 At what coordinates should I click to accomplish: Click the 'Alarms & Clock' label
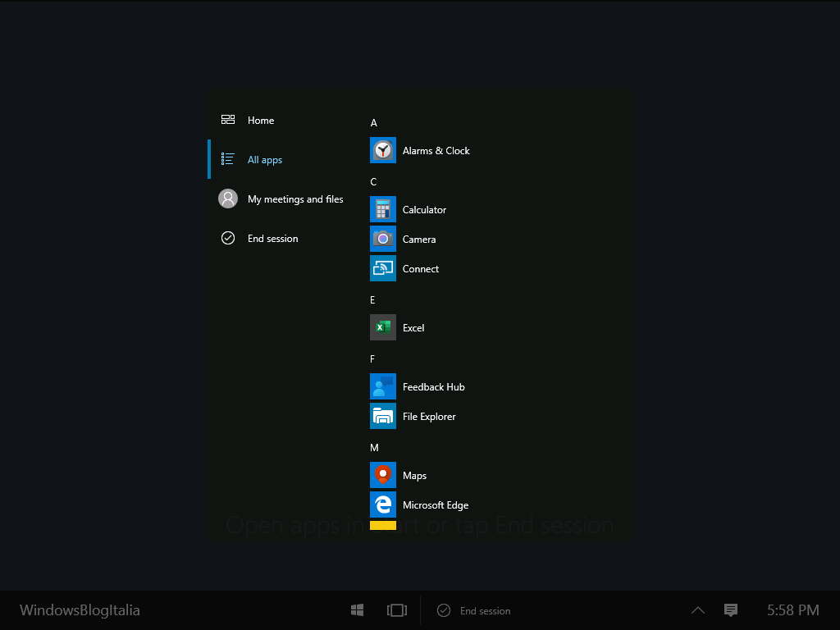tap(436, 151)
